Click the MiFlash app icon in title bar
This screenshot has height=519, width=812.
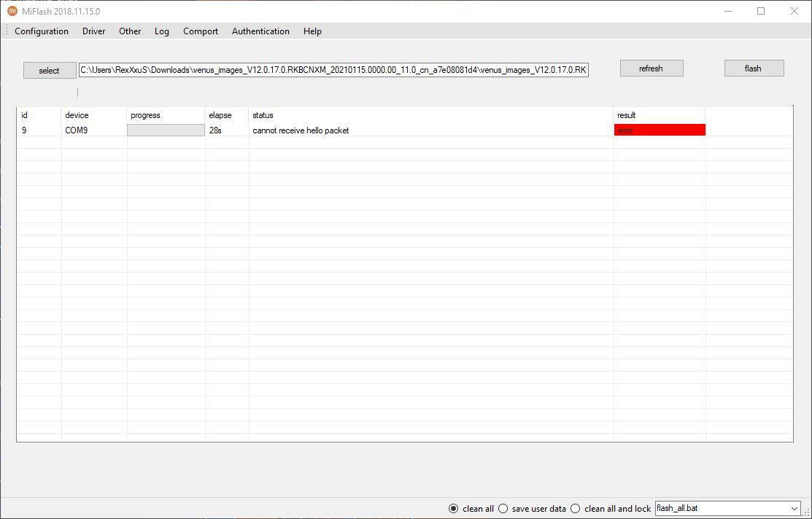12,11
